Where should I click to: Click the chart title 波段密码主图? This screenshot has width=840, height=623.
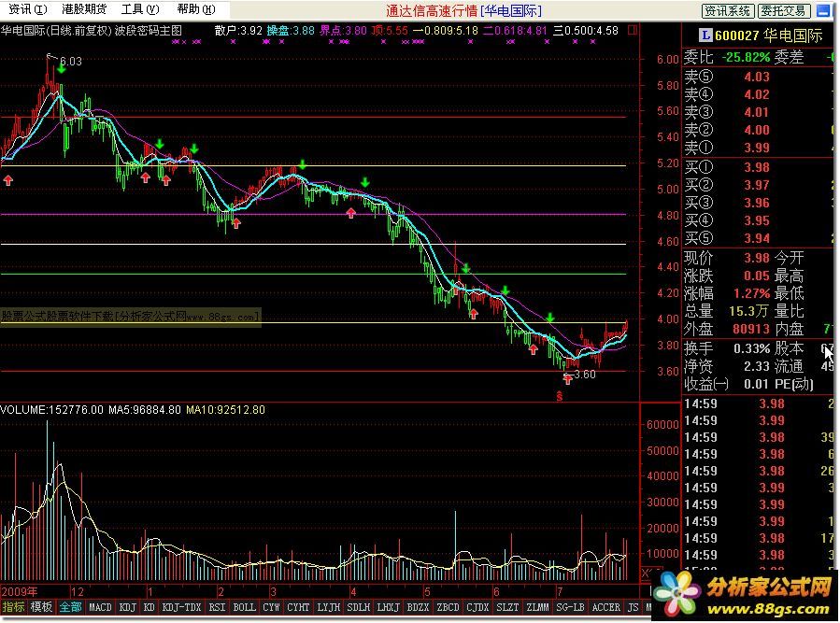[x=149, y=31]
